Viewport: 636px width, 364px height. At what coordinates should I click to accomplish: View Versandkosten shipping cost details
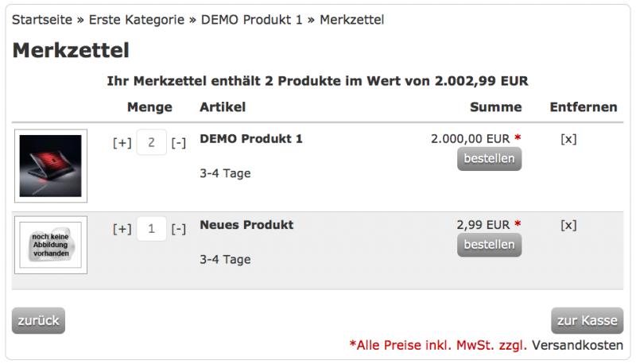coord(577,344)
